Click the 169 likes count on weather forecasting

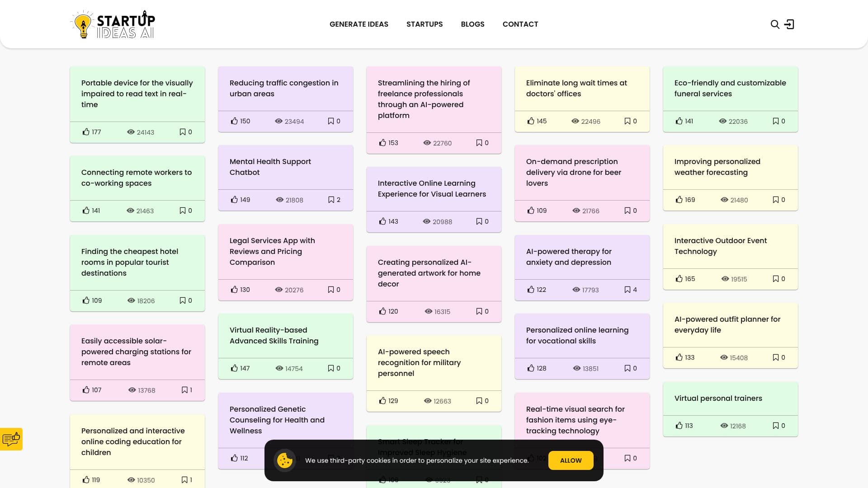pyautogui.click(x=690, y=200)
